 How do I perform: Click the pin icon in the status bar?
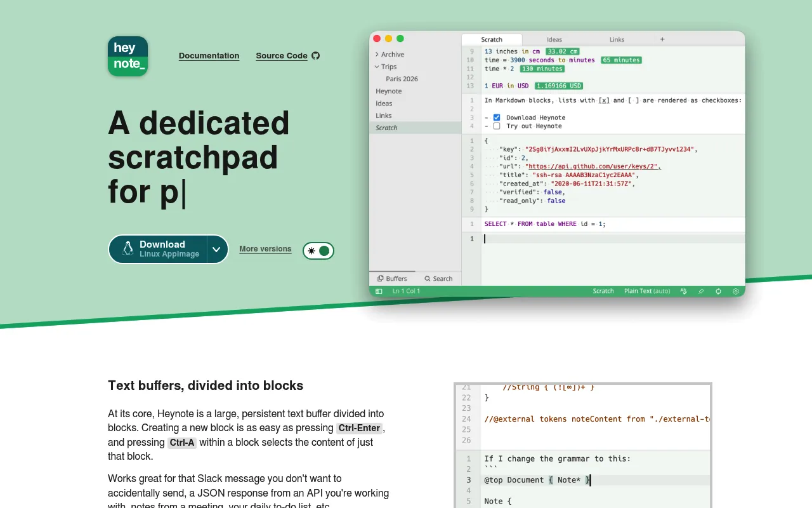[701, 291]
